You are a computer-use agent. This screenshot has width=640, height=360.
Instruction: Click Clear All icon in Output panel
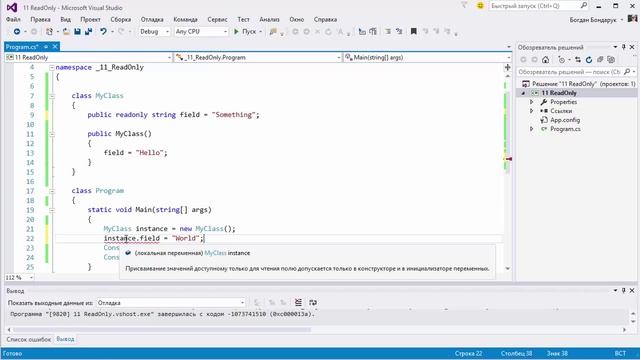pyautogui.click(x=298, y=302)
